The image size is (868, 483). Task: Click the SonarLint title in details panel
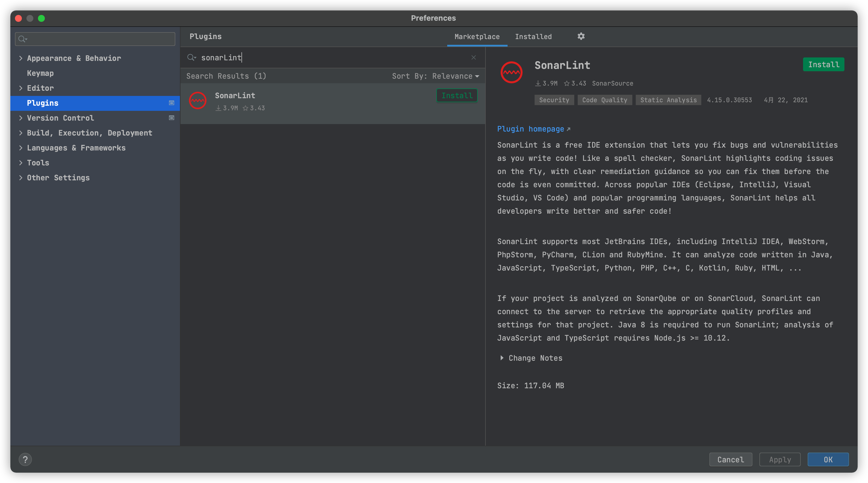(562, 65)
